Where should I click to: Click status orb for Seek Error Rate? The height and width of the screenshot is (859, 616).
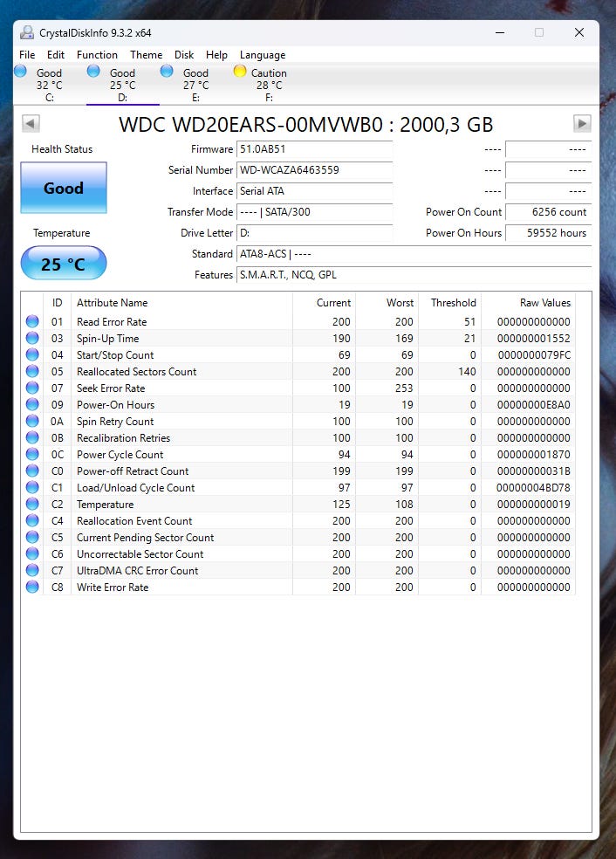pyautogui.click(x=32, y=388)
